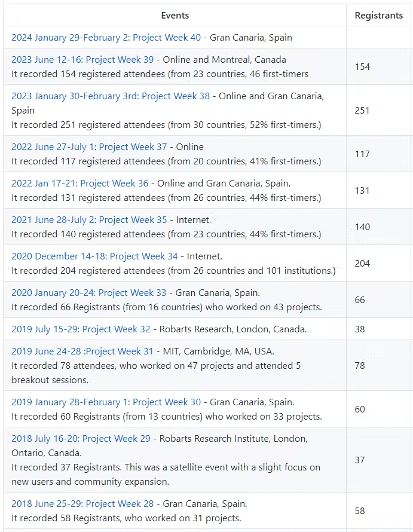Click the Registrants column header

(378, 16)
